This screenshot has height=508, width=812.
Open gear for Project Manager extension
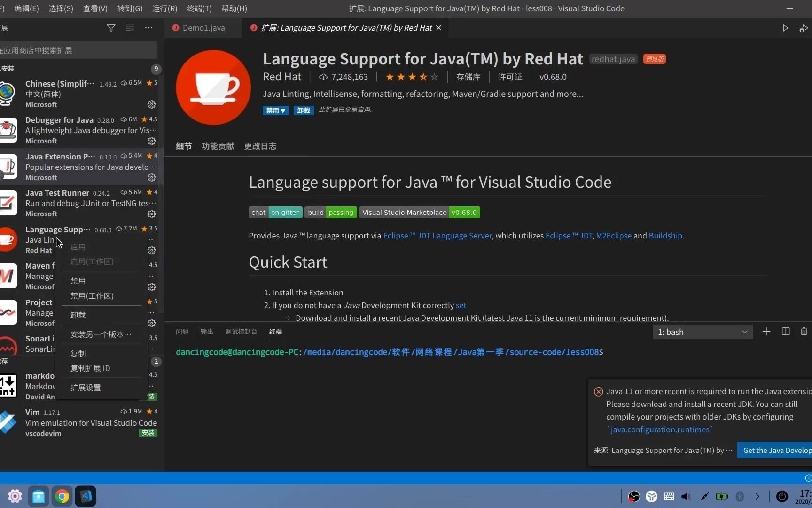[x=152, y=323]
